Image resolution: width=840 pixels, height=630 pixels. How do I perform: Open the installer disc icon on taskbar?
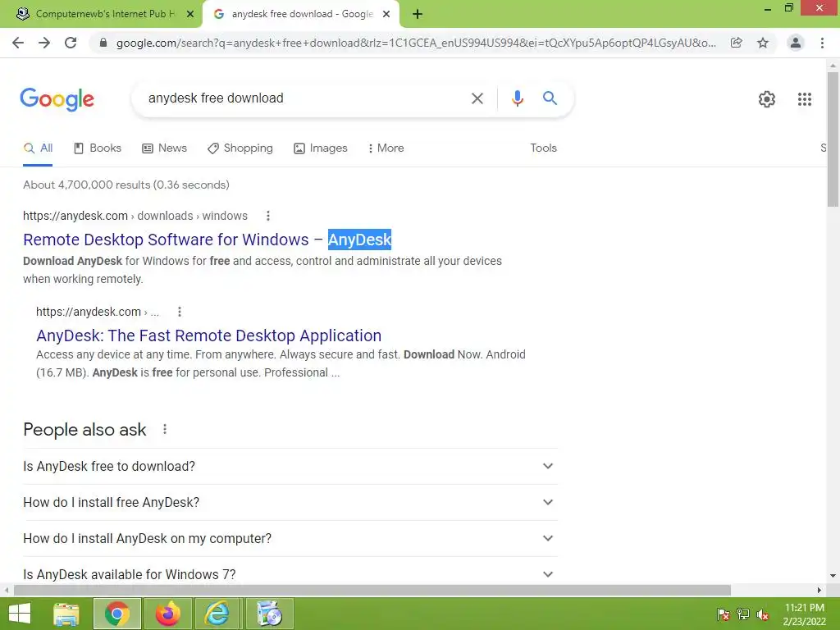click(x=269, y=614)
